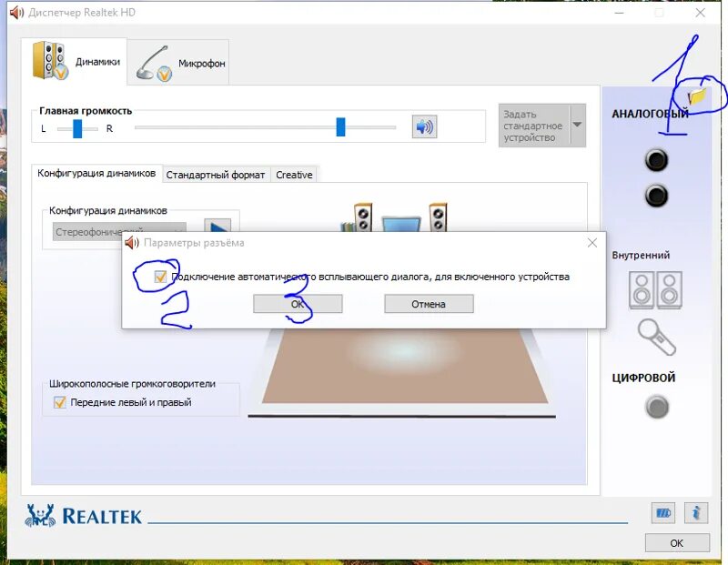The width and height of the screenshot is (728, 565).
Task: Click the Широкополосные громкоговорители label
Action: pyautogui.click(x=132, y=384)
